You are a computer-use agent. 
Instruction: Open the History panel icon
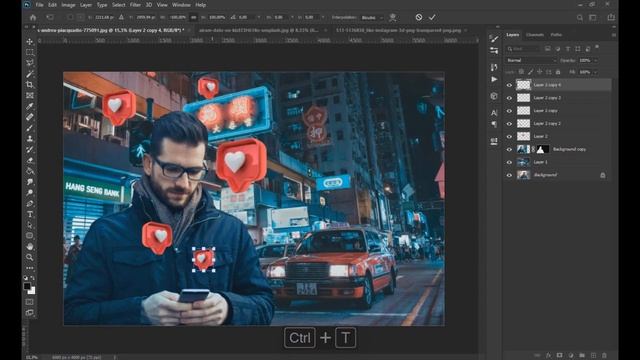(x=494, y=67)
